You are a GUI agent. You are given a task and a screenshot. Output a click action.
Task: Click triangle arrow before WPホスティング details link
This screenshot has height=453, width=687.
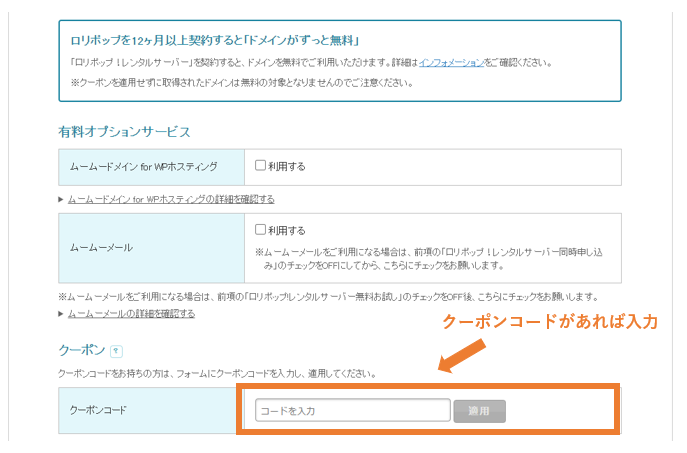click(x=61, y=199)
